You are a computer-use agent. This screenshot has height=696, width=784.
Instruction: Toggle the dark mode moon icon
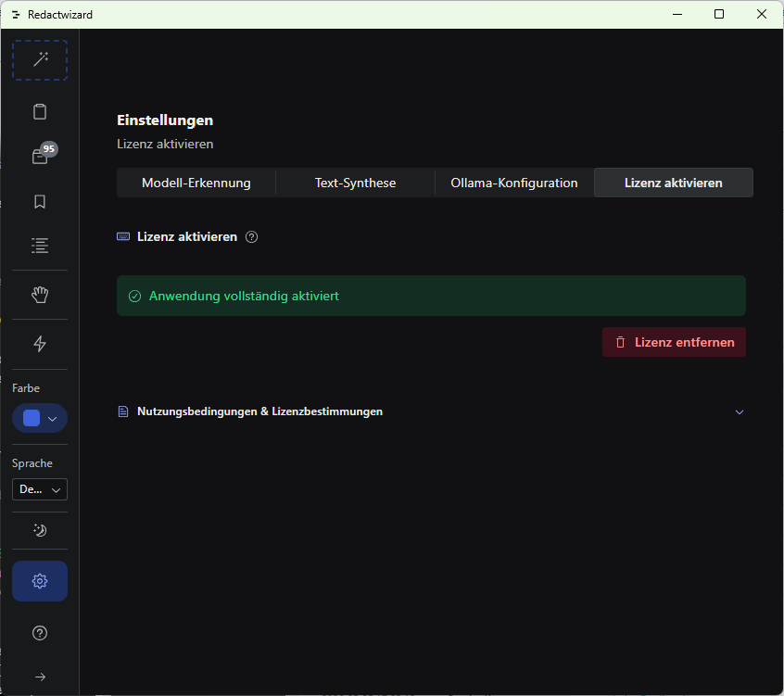[40, 530]
